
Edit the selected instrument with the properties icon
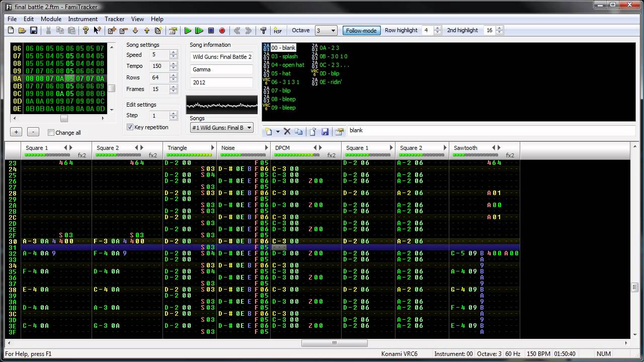pyautogui.click(x=340, y=131)
